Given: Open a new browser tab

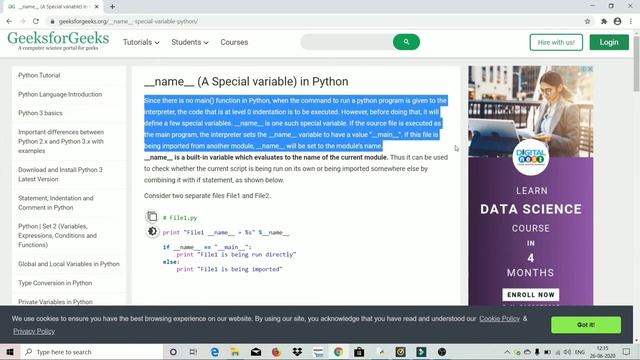Looking at the screenshot, I should pyautogui.click(x=112, y=7).
